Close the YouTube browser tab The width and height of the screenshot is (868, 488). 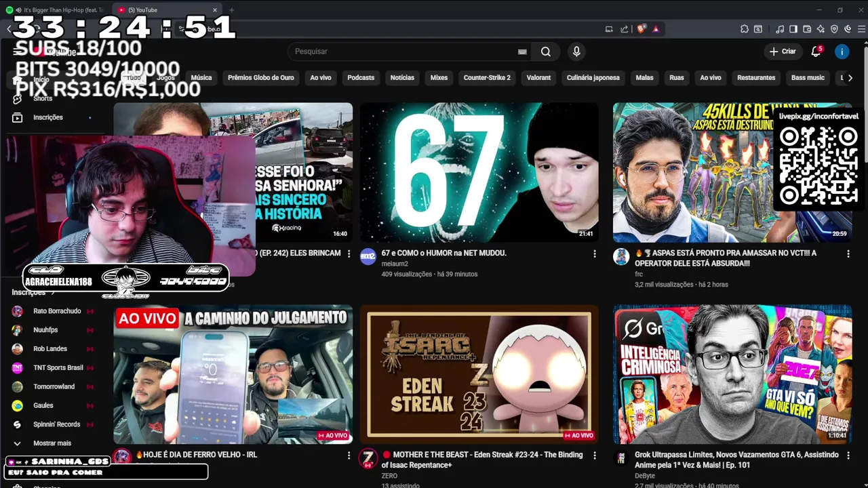[215, 10]
